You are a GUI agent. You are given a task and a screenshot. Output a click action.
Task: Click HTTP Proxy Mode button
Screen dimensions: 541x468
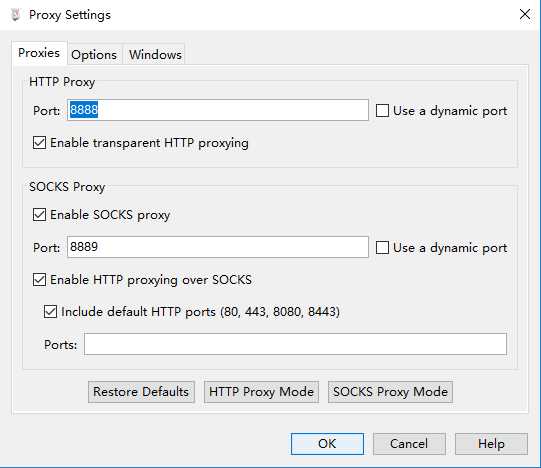(261, 392)
